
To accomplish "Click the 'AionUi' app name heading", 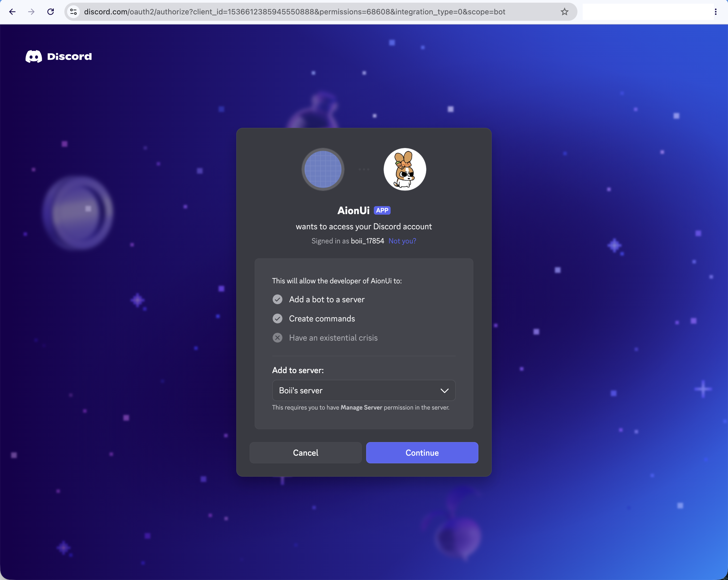I will (353, 211).
